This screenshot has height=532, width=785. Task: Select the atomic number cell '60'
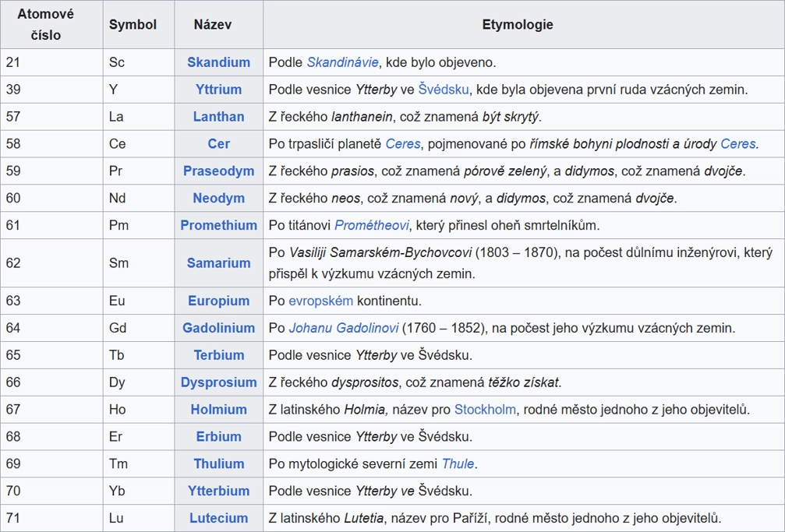coord(51,198)
